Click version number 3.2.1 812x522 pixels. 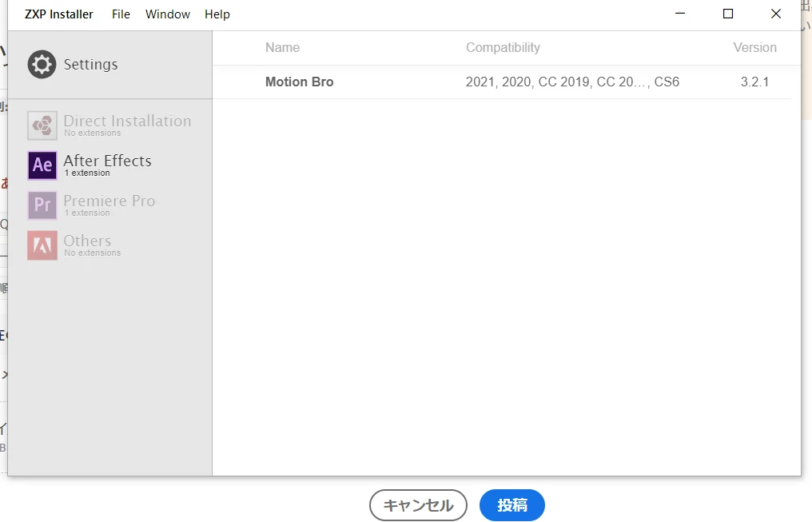coord(754,82)
